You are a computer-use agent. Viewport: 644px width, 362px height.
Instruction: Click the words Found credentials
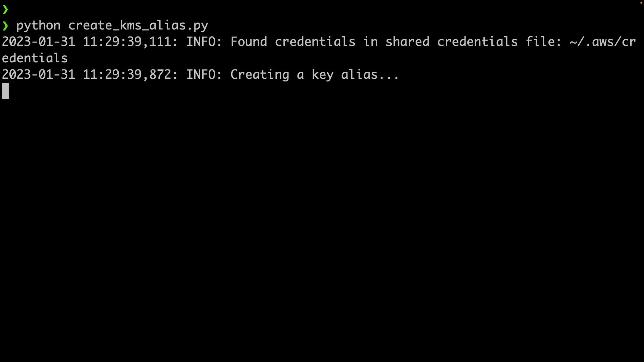click(x=293, y=42)
